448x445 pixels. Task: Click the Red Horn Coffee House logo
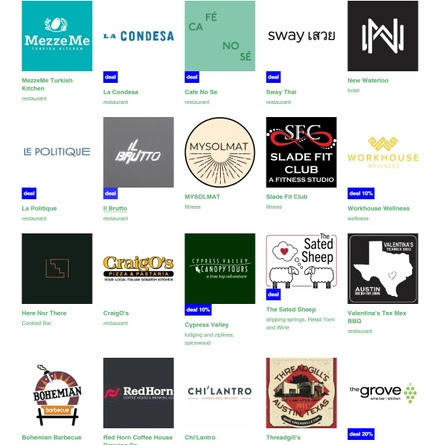[138, 393]
